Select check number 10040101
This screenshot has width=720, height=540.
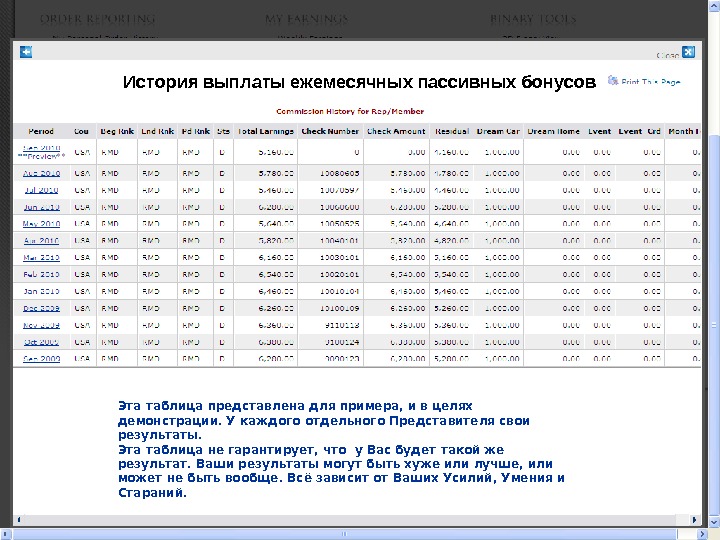[x=340, y=241]
